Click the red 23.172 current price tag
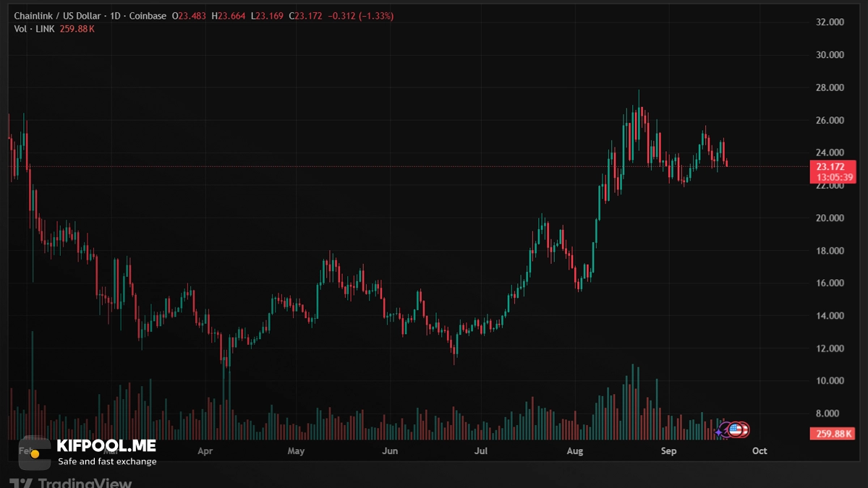868x488 pixels. (x=832, y=166)
